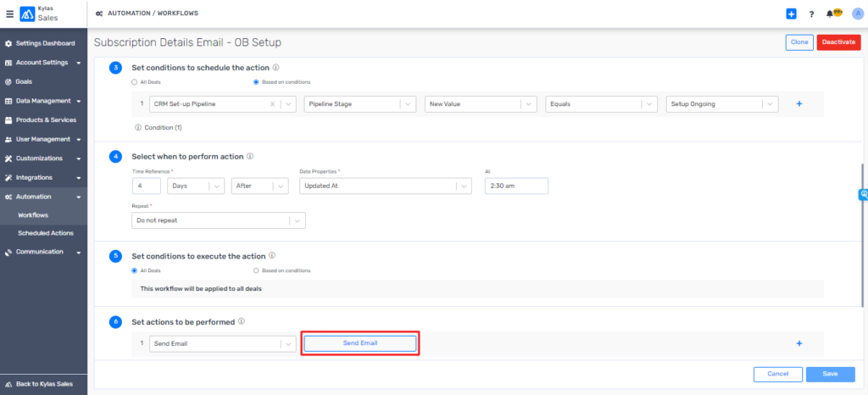Open Products & Services in sidebar
The image size is (868, 395).
(x=44, y=120)
